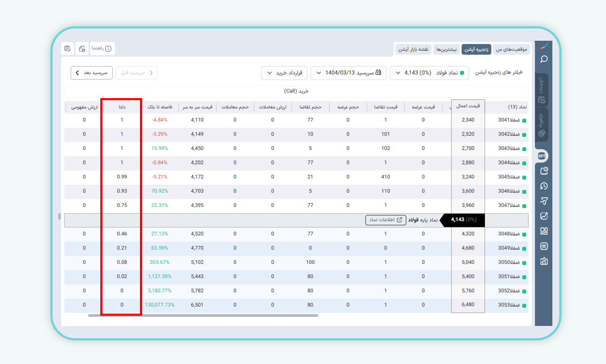
Task: Open the راهنما help button
Action: click(102, 49)
